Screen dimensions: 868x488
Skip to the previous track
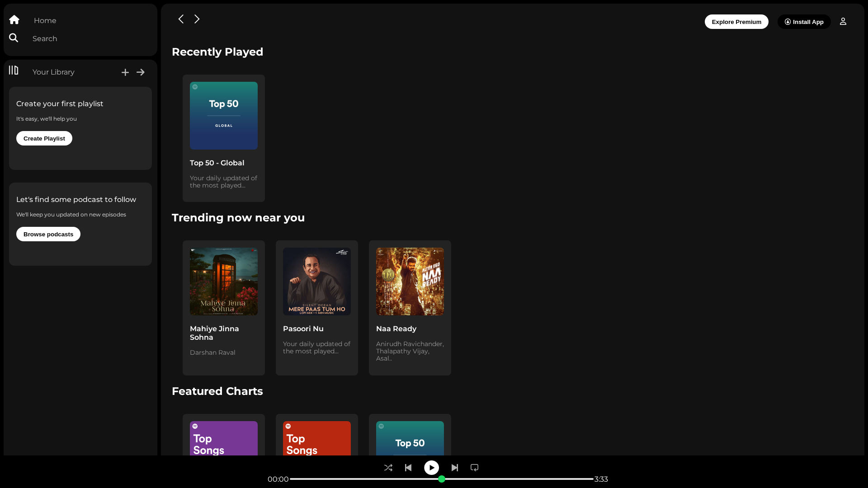408,468
